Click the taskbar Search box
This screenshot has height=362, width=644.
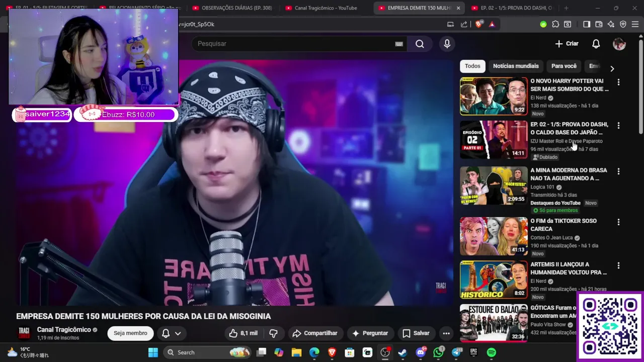pos(208,352)
